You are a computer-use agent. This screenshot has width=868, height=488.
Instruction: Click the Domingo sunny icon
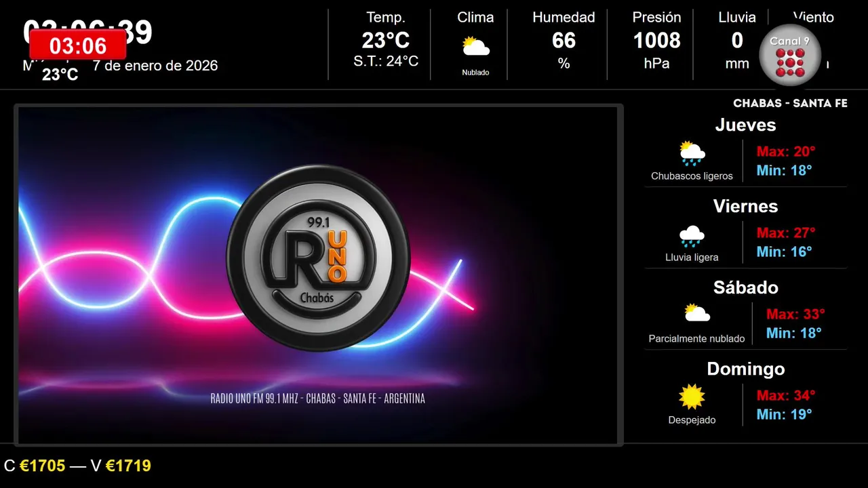click(692, 397)
